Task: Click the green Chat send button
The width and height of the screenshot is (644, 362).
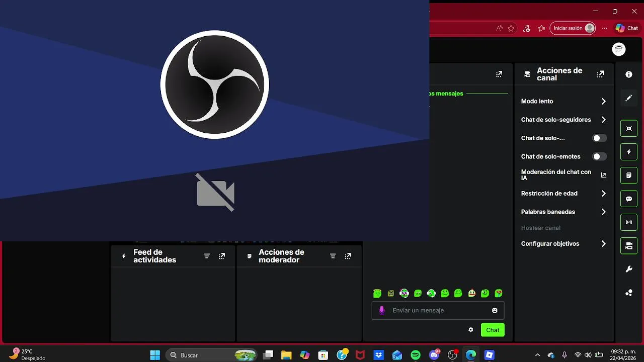Action: click(x=493, y=330)
